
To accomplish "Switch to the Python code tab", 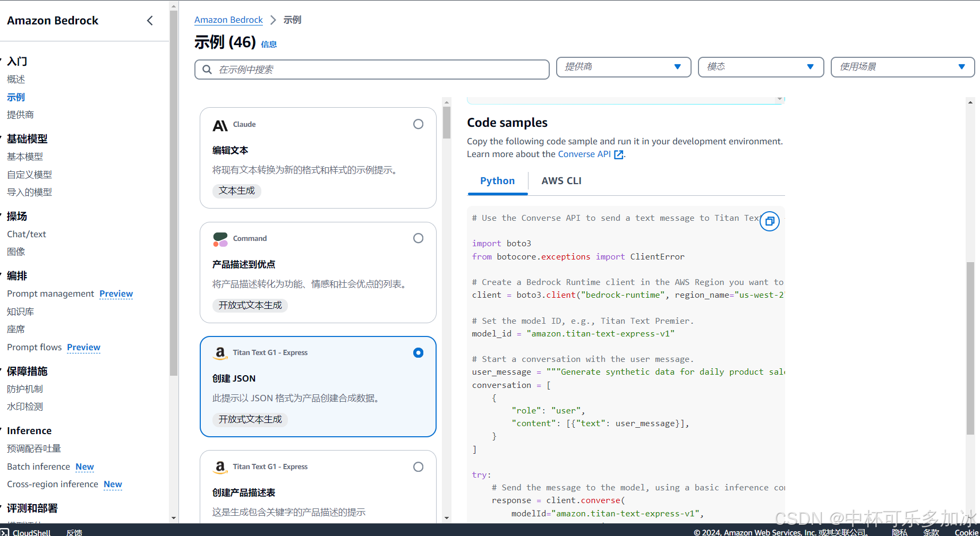I will [497, 181].
